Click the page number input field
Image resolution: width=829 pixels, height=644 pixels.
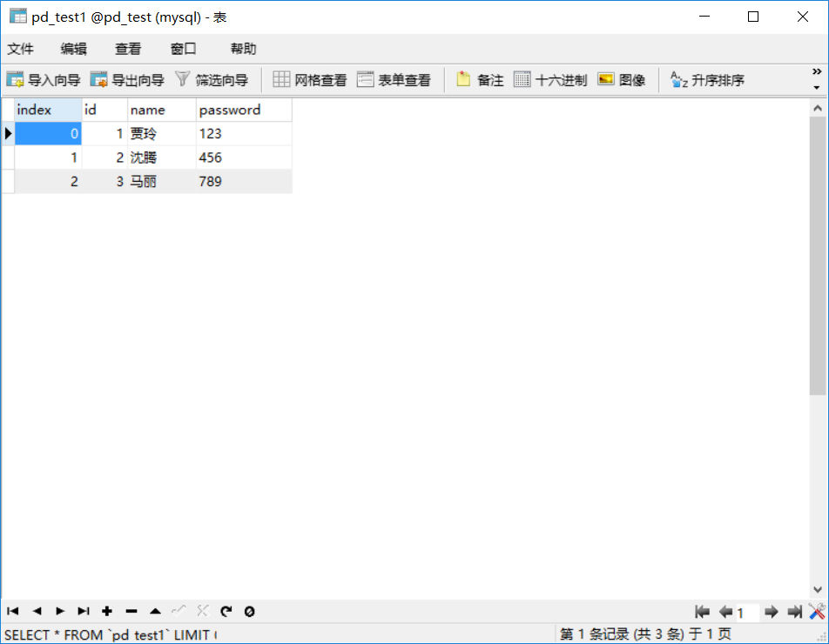tap(747, 613)
